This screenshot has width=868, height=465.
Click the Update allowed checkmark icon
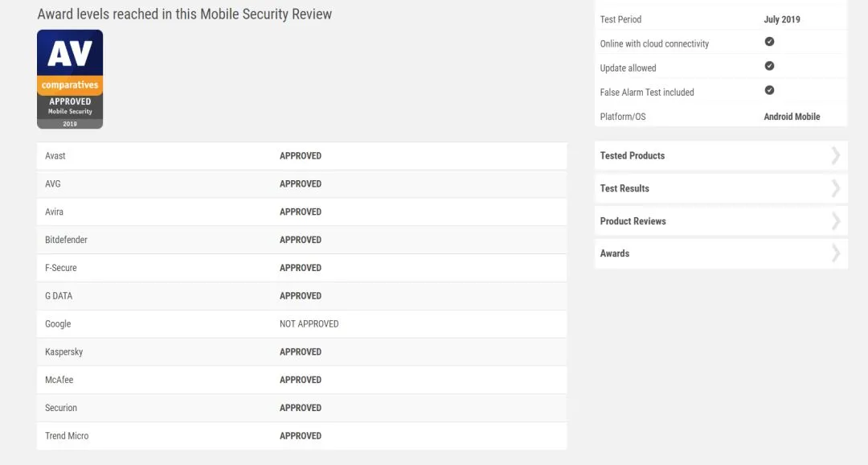tap(769, 66)
